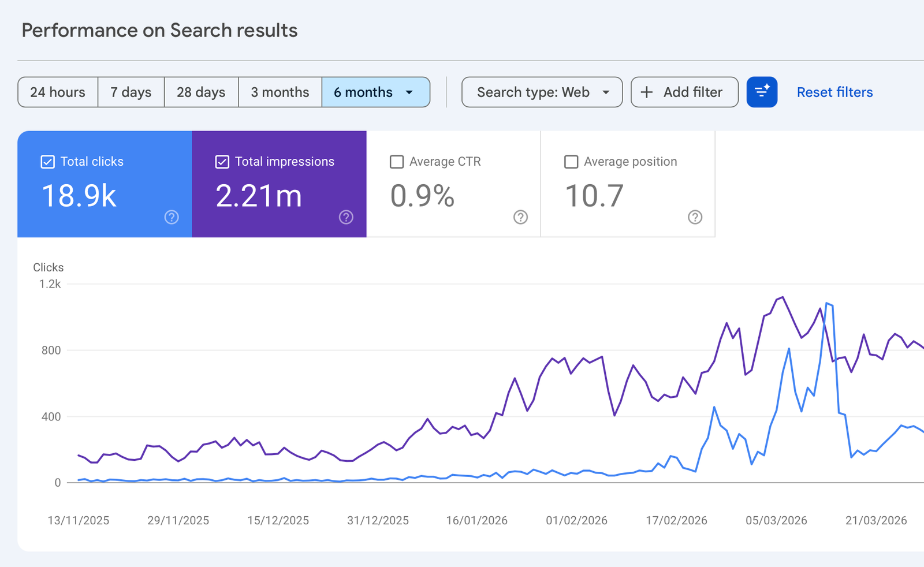This screenshot has height=567, width=924.
Task: Open the Total clicks help icon
Action: (172, 217)
